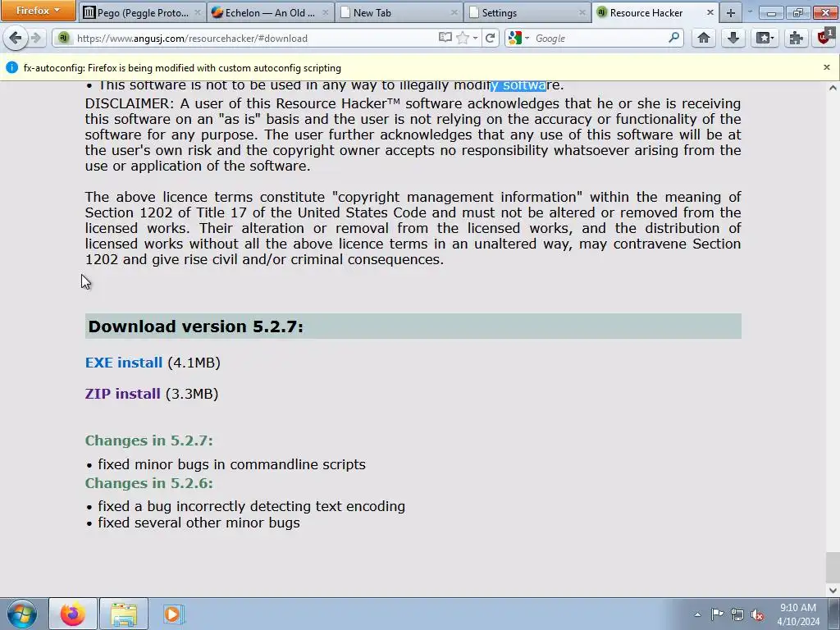840x630 pixels.
Task: Click the search magnifier icon
Action: (674, 38)
